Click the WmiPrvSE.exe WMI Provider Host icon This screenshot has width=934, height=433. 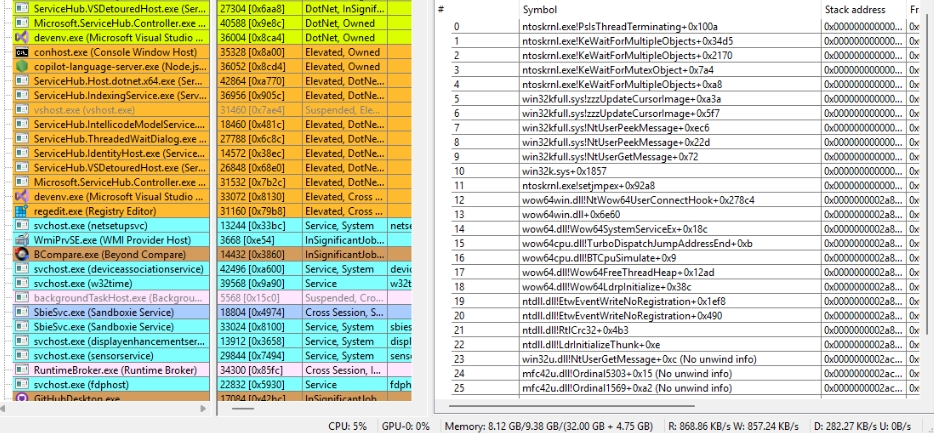[x=22, y=240]
